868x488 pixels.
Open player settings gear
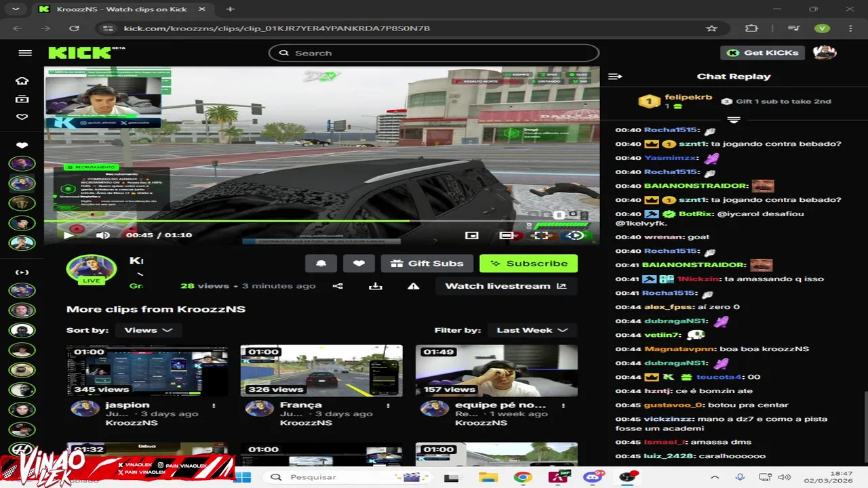(x=575, y=235)
